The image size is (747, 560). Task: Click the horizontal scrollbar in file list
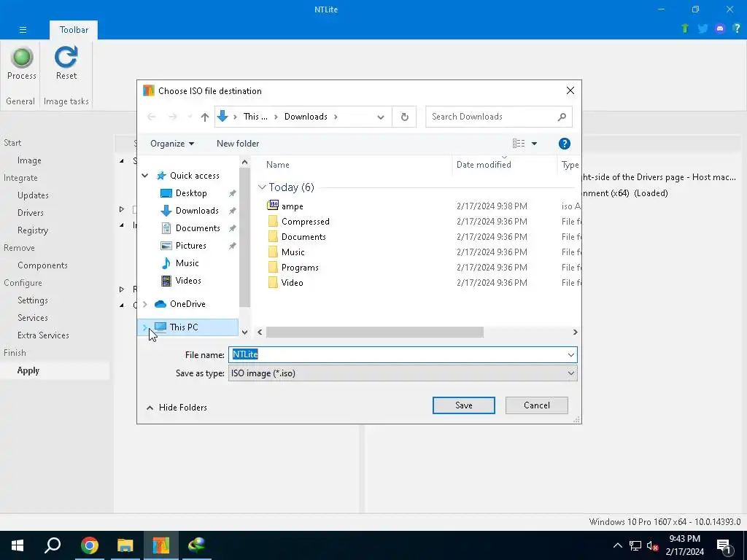click(x=374, y=332)
